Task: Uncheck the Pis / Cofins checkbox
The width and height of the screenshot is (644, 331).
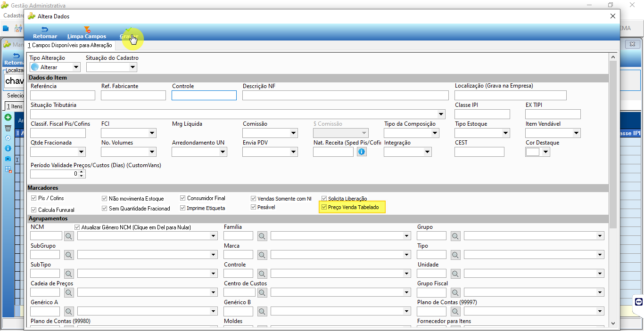Action: pos(34,198)
